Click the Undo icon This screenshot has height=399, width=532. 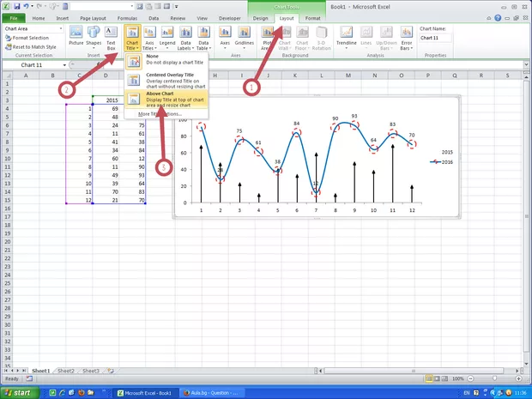click(26, 6)
